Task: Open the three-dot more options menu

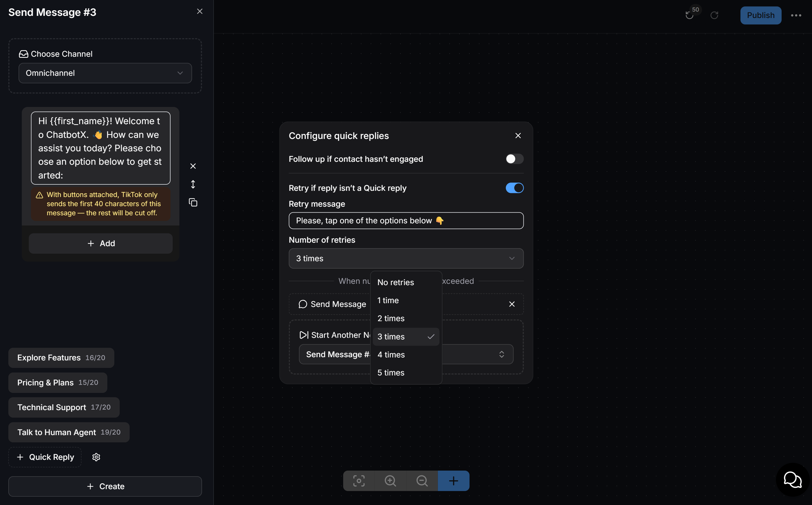Action: [x=796, y=15]
